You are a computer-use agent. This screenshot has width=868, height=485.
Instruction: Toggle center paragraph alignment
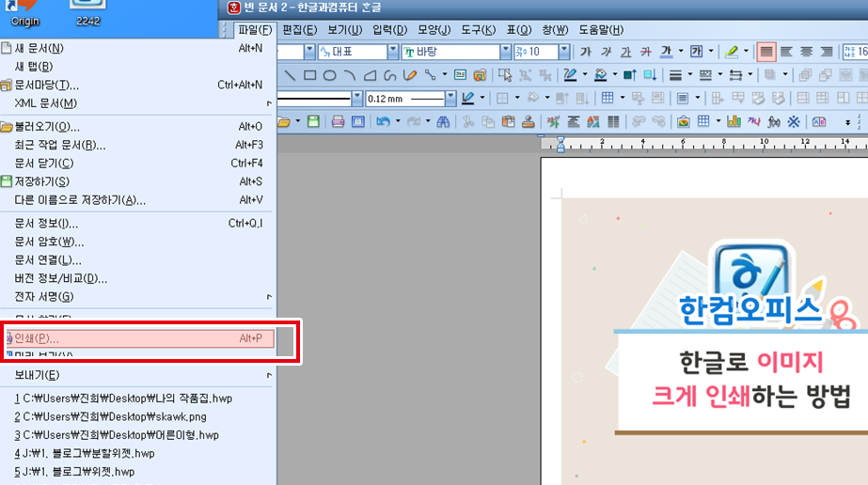tap(806, 52)
